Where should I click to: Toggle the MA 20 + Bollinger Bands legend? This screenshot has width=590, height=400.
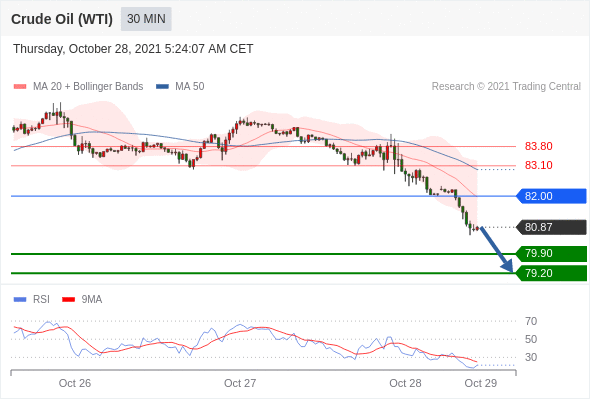[88, 87]
